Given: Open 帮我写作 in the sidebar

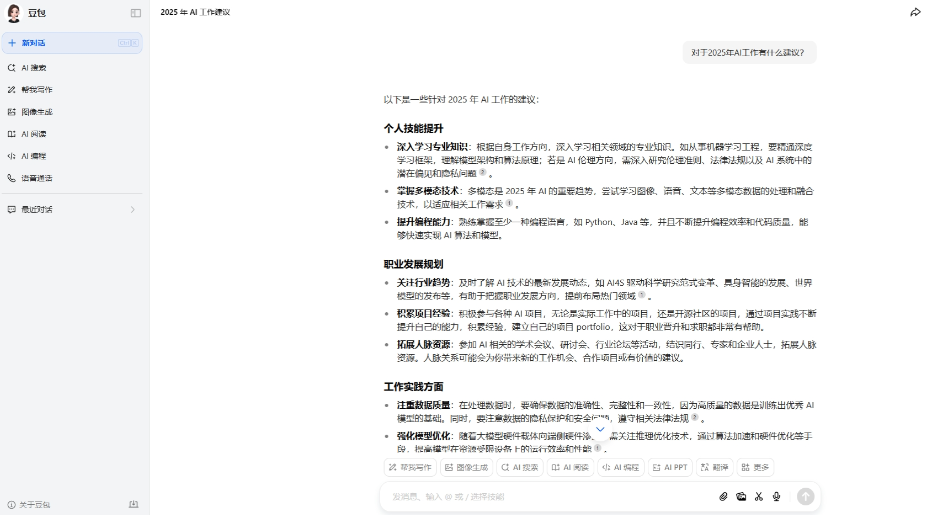Looking at the screenshot, I should (x=72, y=90).
